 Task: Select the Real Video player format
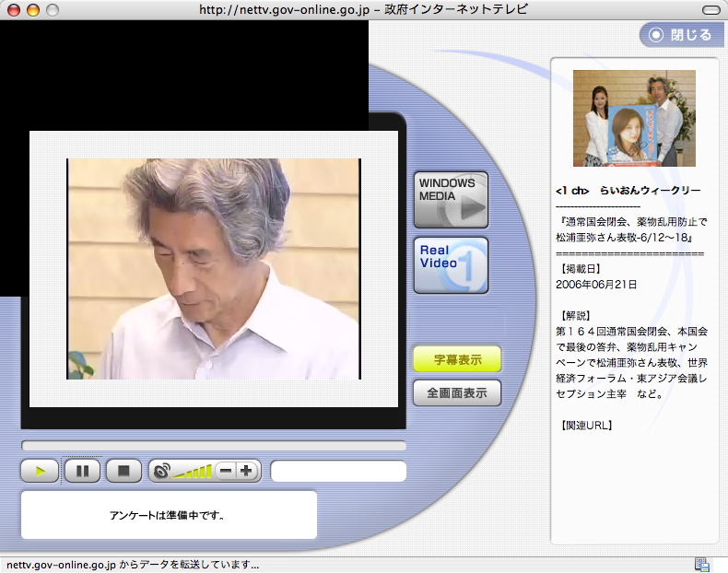coord(451,265)
